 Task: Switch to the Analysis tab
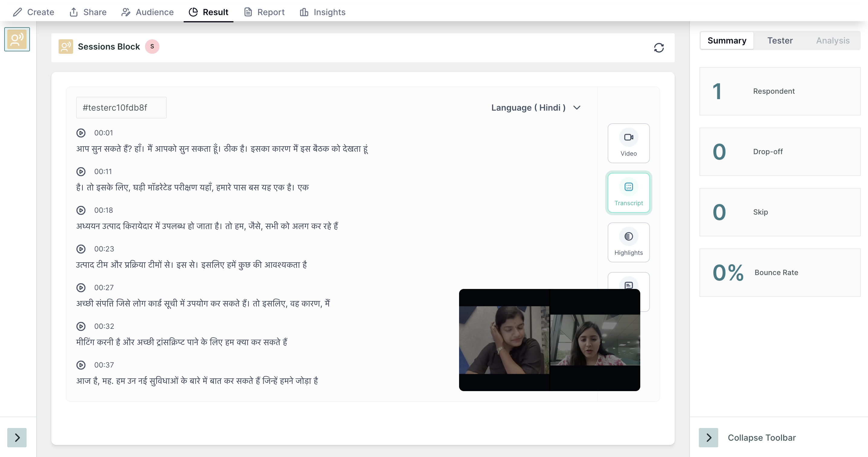tap(833, 41)
